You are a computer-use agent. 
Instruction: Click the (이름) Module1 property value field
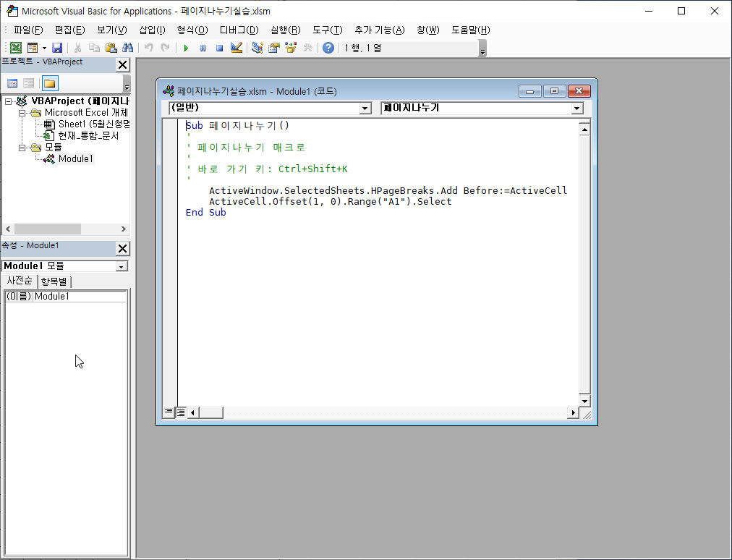80,296
